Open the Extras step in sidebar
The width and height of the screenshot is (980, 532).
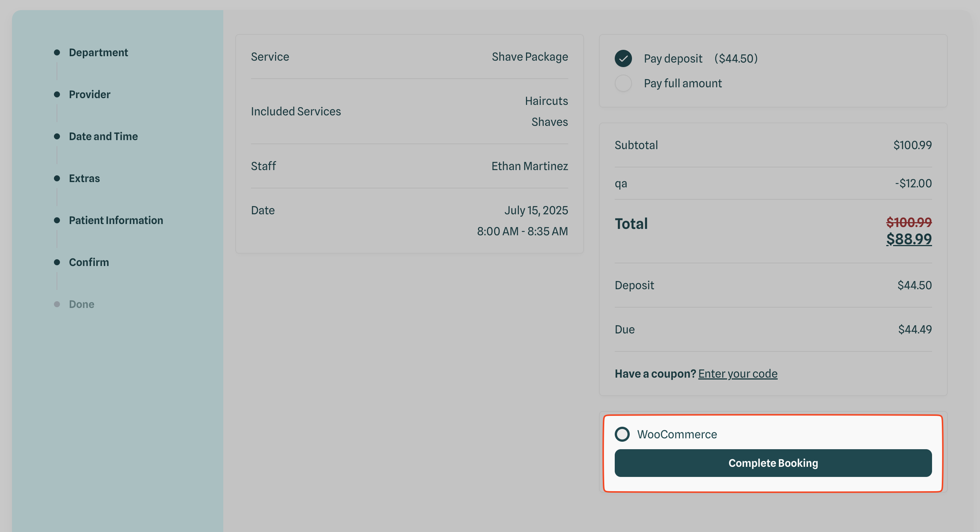(84, 178)
